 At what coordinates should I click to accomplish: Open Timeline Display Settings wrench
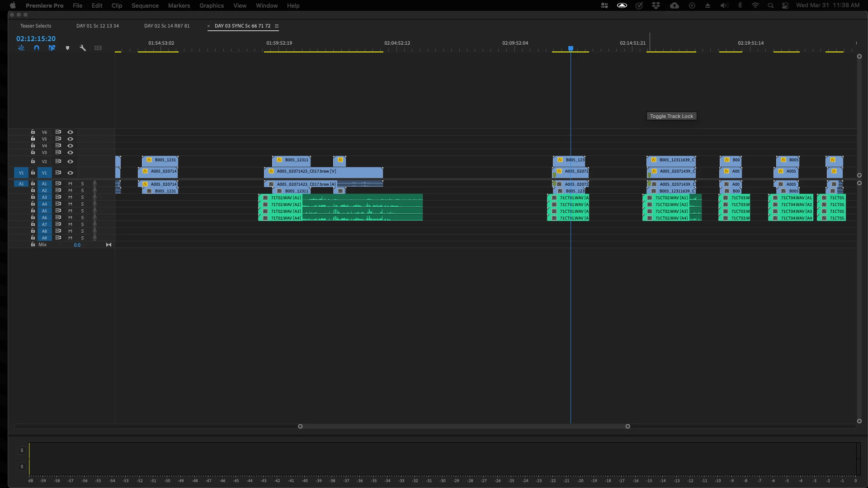pos(83,48)
